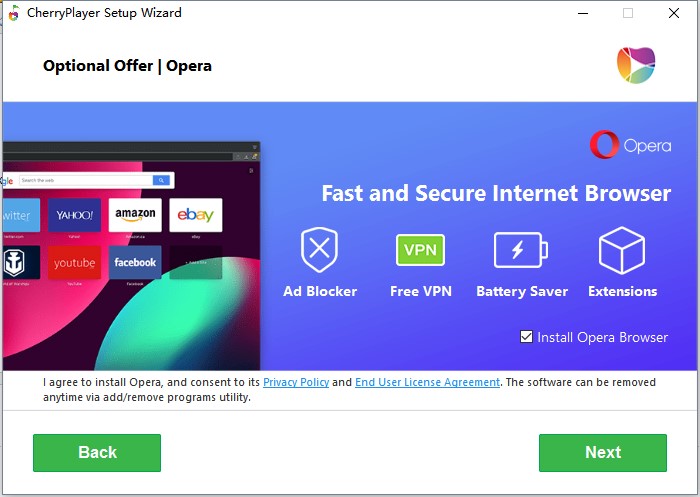
Task: Click the Extensions cube icon
Action: coord(622,250)
